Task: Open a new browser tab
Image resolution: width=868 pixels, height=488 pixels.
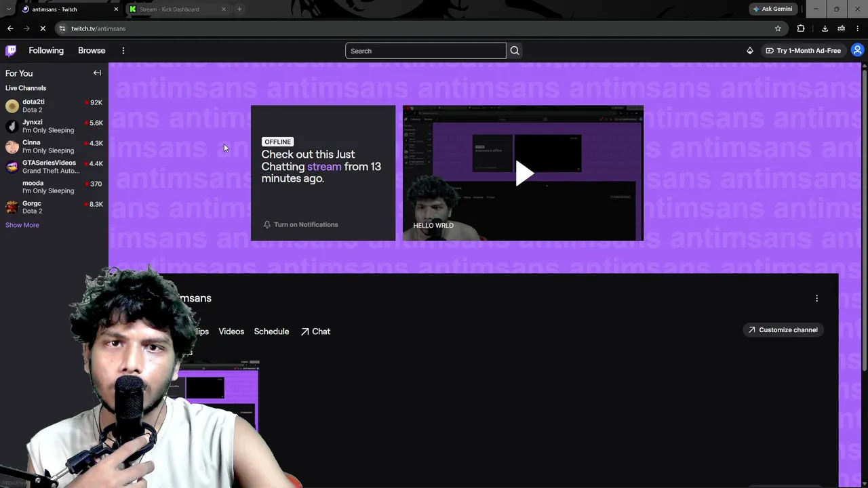Action: [x=239, y=9]
